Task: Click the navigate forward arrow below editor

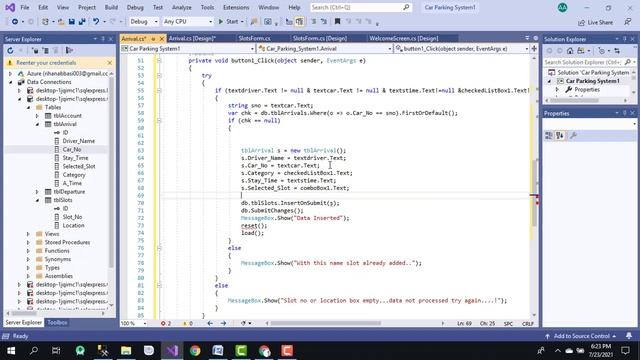Action: 223,323
